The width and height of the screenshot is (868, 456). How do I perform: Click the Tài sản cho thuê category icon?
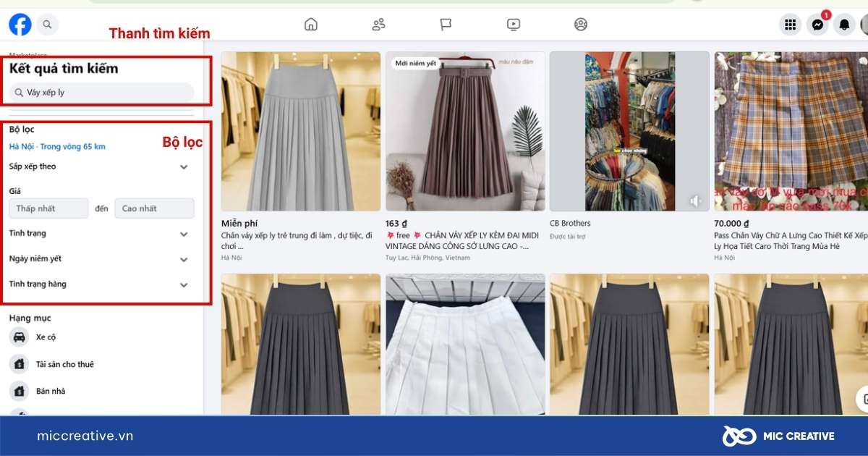pyautogui.click(x=20, y=364)
